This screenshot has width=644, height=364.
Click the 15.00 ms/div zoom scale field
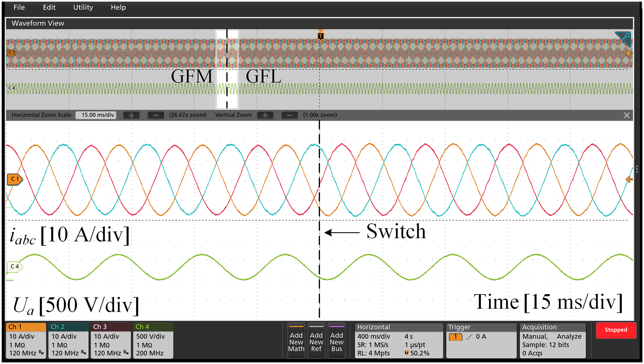tap(96, 115)
